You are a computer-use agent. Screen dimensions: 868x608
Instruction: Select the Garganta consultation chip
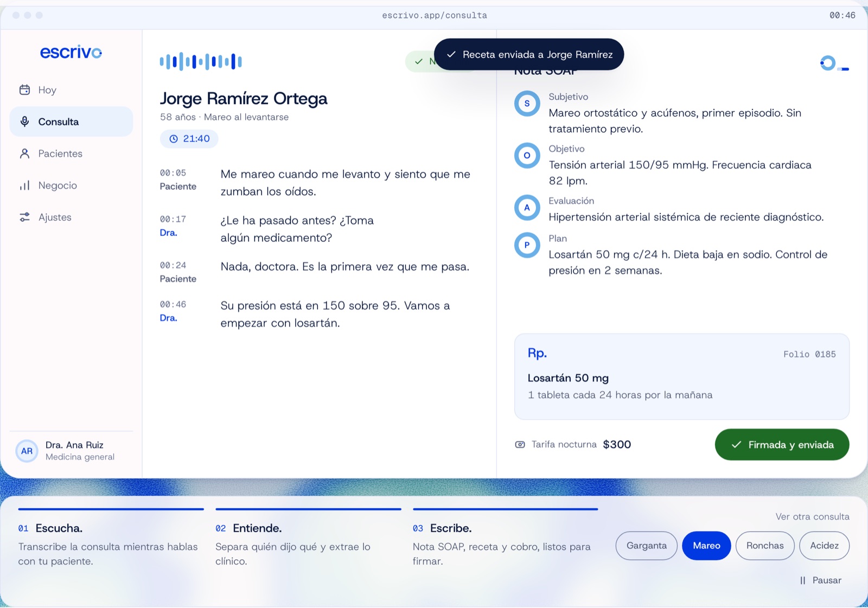[x=646, y=546]
